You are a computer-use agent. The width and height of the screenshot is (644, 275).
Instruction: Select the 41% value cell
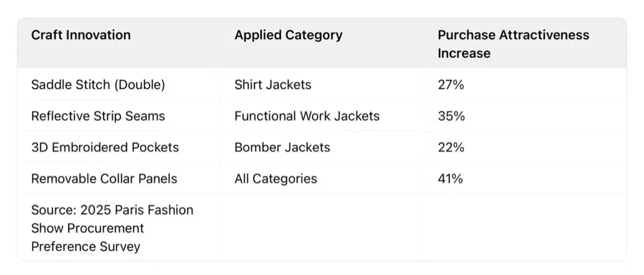[451, 178]
